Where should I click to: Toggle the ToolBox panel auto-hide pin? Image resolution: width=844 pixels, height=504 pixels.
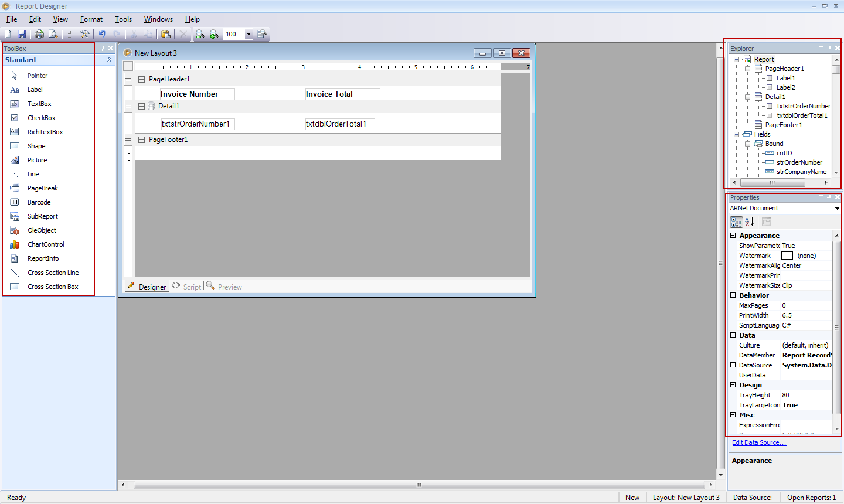[x=102, y=48]
